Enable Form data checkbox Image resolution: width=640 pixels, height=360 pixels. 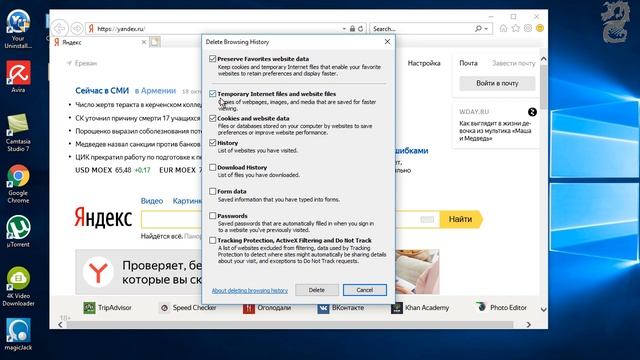point(213,191)
